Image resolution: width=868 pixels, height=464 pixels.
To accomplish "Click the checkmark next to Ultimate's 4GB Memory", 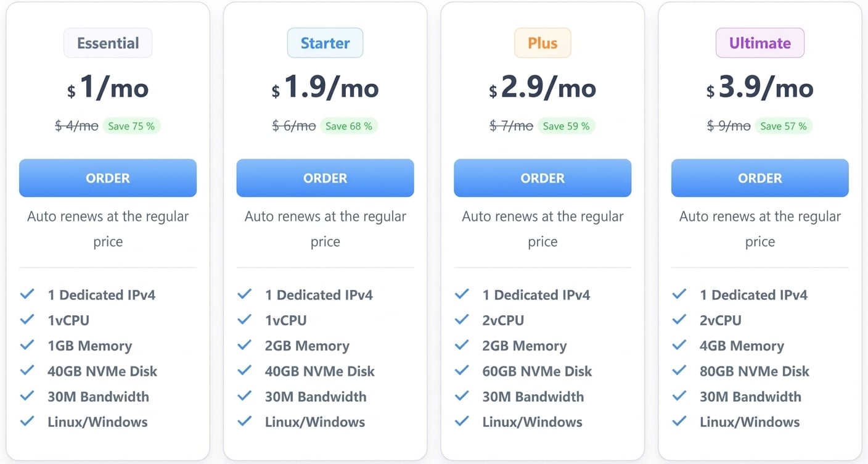I will click(679, 346).
